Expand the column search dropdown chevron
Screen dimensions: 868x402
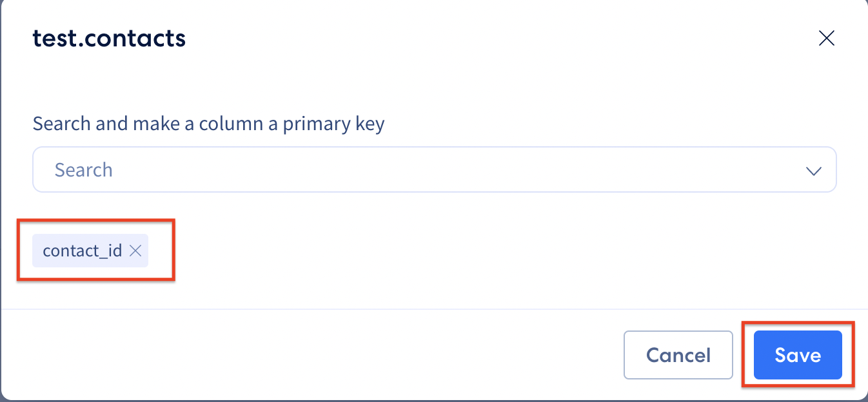813,171
